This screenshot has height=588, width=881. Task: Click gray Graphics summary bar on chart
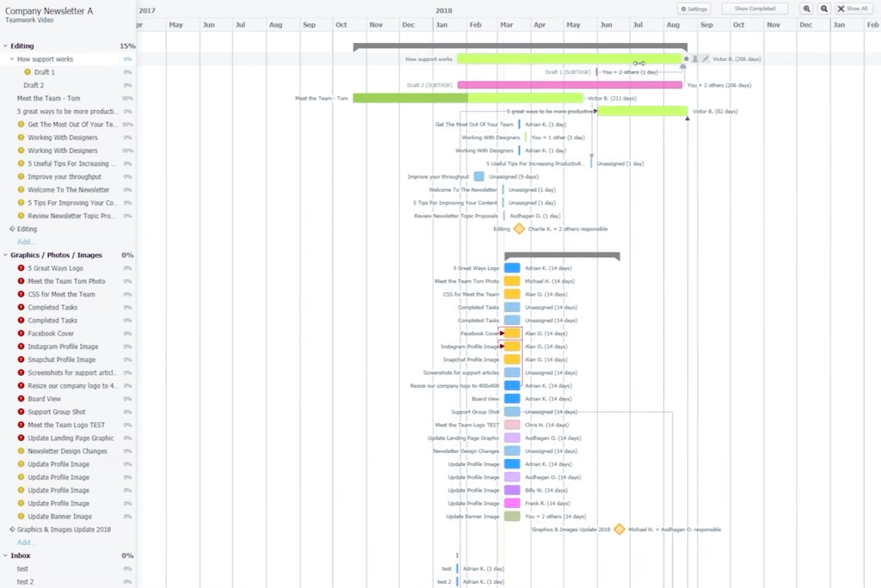click(562, 255)
